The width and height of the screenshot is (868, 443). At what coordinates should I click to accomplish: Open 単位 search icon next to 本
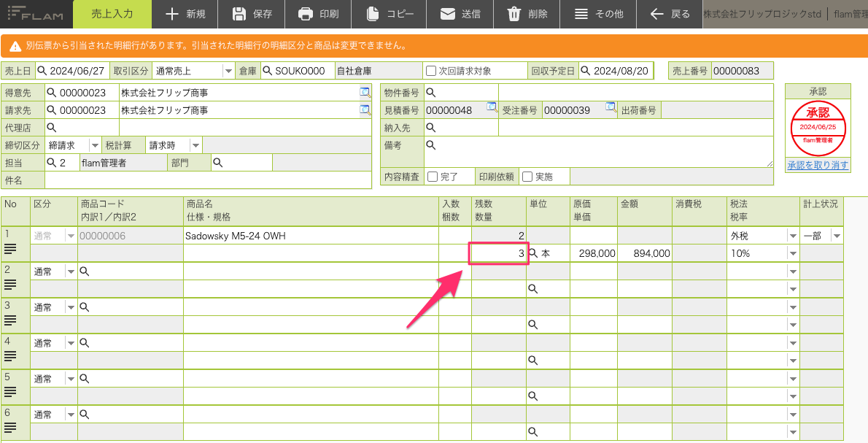533,253
